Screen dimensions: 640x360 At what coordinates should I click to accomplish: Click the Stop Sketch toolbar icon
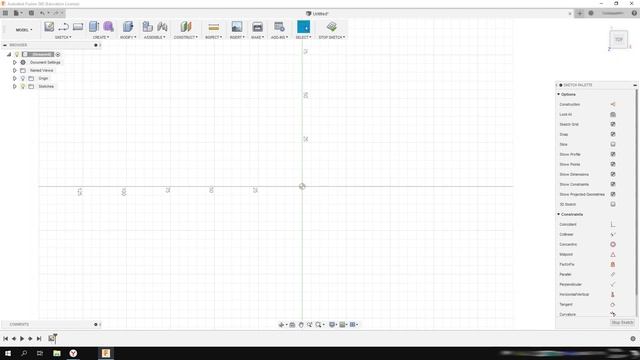pos(331,27)
